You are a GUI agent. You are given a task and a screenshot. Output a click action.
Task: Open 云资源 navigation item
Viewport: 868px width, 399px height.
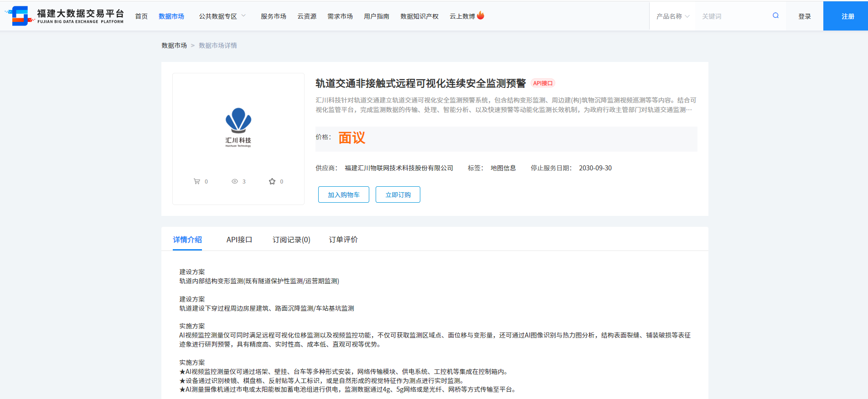pos(307,16)
